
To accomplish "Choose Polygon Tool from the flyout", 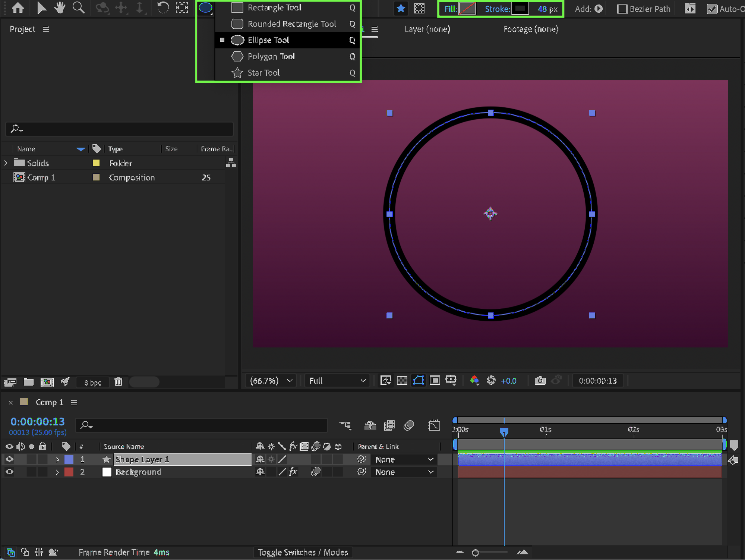I will coord(287,56).
